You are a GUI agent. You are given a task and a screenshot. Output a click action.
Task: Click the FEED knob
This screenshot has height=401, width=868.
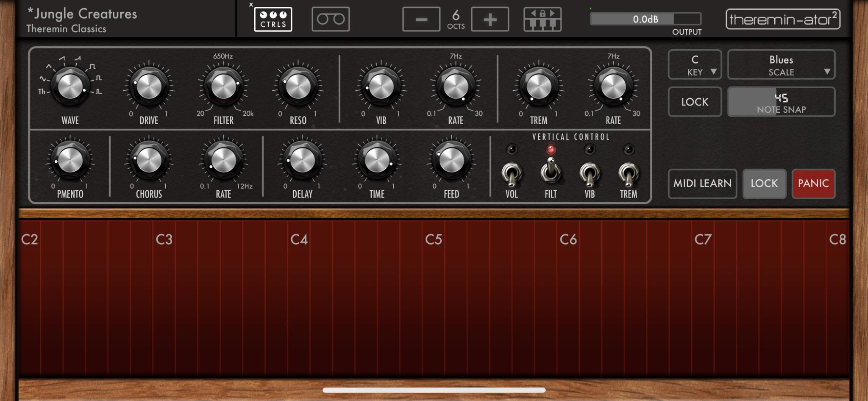451,161
